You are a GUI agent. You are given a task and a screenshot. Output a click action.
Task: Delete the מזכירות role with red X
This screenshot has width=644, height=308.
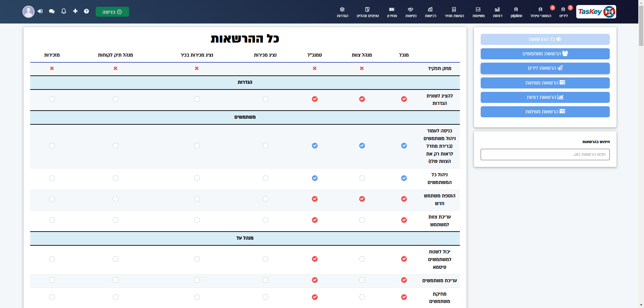[52, 68]
